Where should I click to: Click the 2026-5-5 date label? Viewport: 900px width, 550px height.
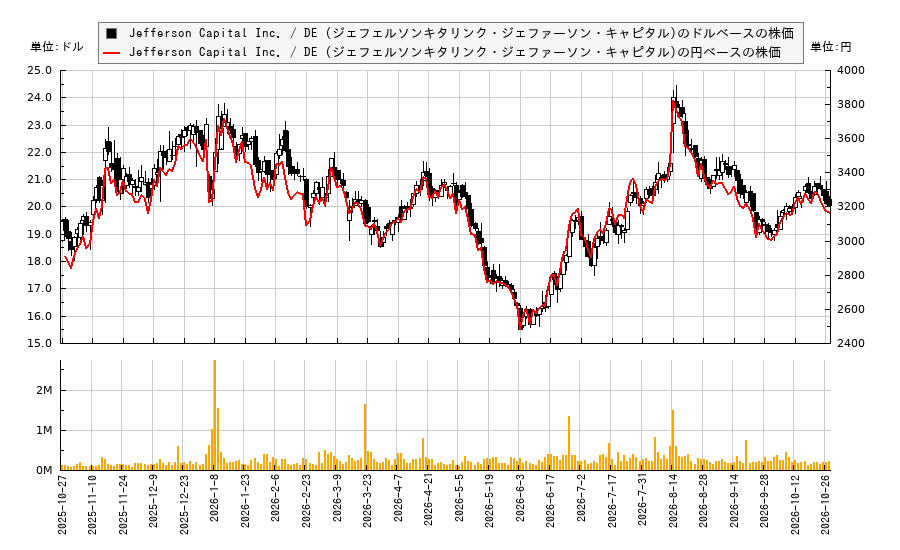(x=459, y=499)
